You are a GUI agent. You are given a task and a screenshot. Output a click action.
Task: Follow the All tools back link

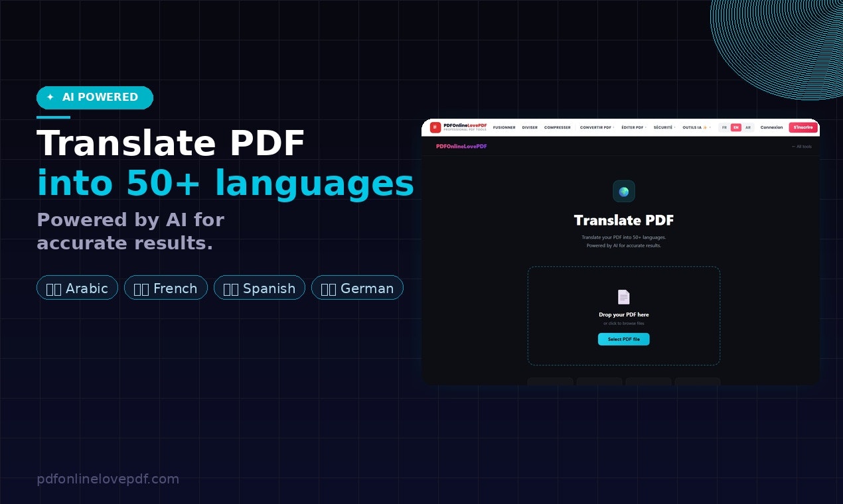coord(801,146)
